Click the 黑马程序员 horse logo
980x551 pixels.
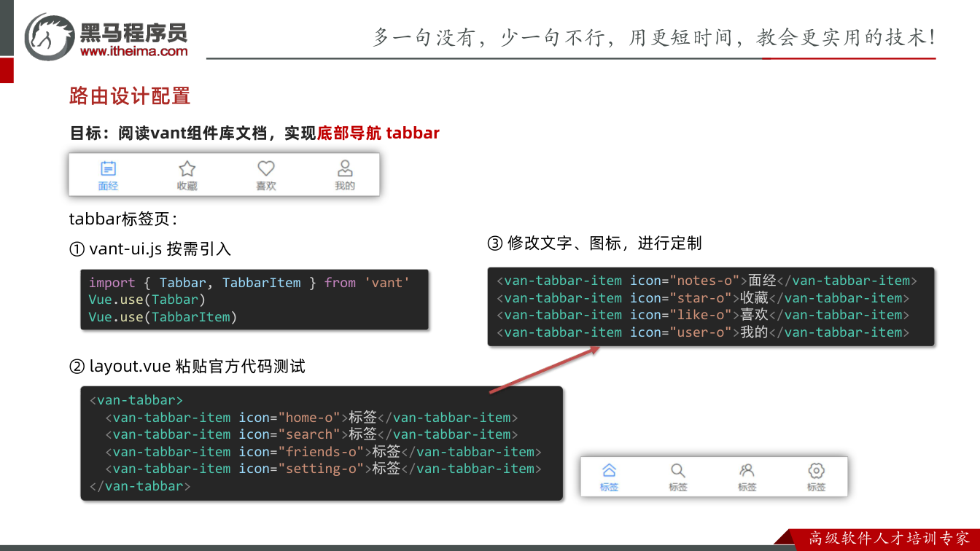50,36
